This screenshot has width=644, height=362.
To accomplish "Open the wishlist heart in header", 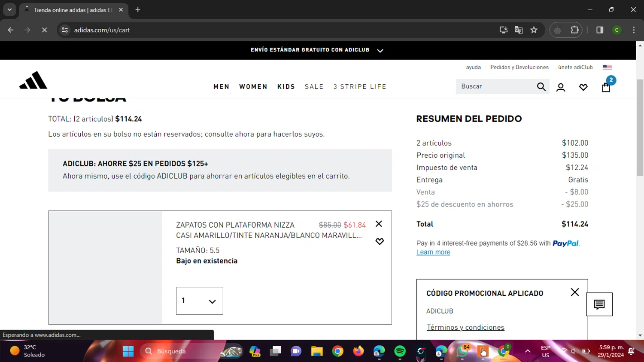I will (583, 88).
